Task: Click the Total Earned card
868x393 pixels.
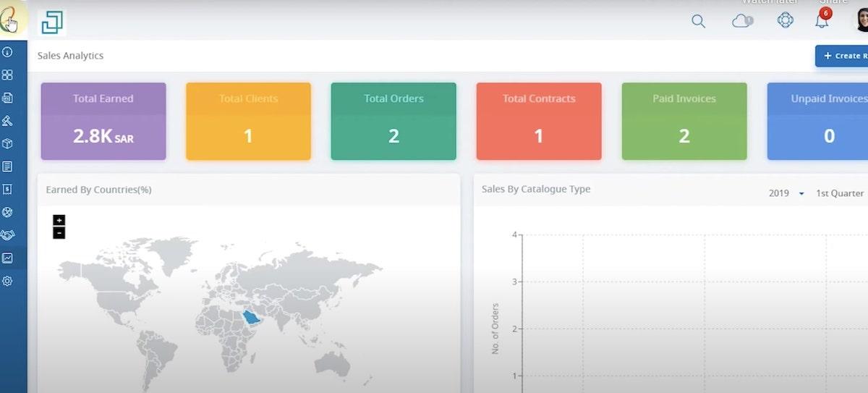Action: click(103, 121)
